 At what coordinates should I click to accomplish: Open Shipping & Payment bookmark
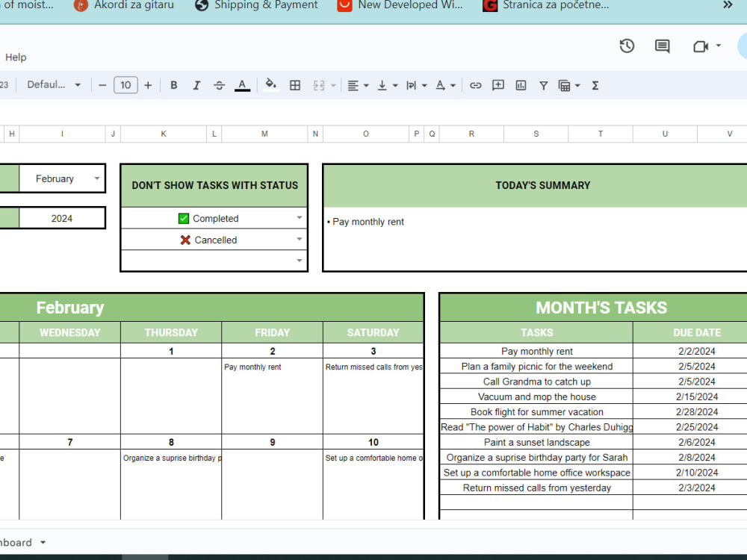pos(256,4)
